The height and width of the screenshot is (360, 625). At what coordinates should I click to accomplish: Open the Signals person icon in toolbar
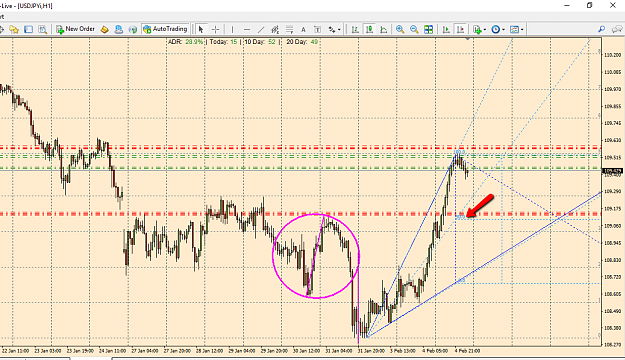tap(118, 30)
